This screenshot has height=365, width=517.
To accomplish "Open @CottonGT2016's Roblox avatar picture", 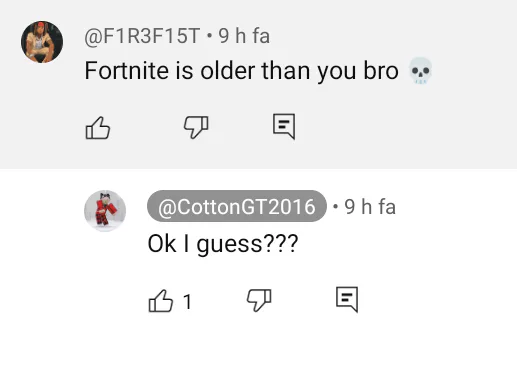I will (x=105, y=211).
